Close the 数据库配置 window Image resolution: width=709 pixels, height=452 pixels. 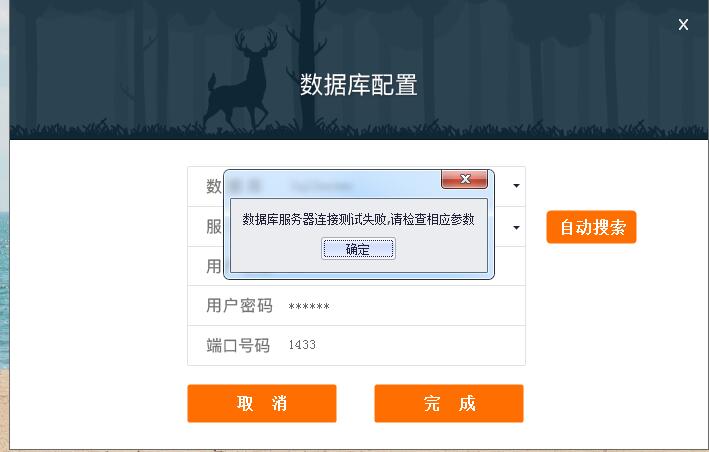(683, 24)
